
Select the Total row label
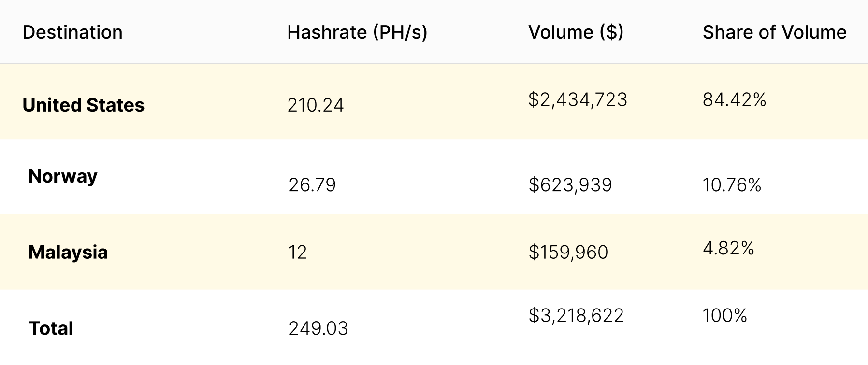coord(51,328)
